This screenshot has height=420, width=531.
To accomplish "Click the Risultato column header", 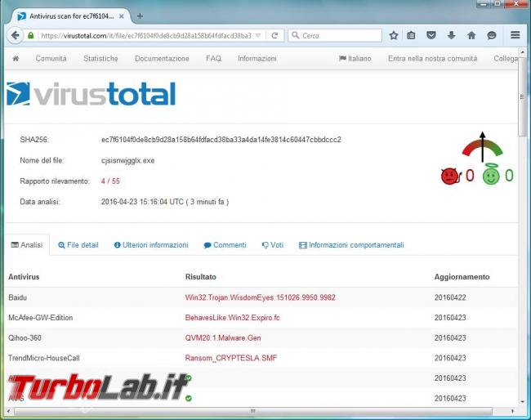I will tap(200, 277).
